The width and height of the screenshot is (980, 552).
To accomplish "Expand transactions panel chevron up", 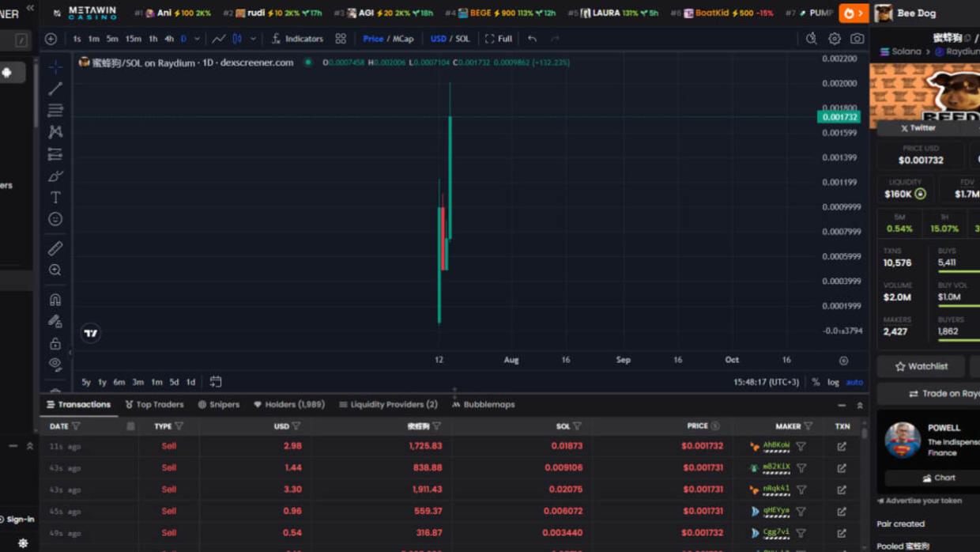I will [x=860, y=405].
